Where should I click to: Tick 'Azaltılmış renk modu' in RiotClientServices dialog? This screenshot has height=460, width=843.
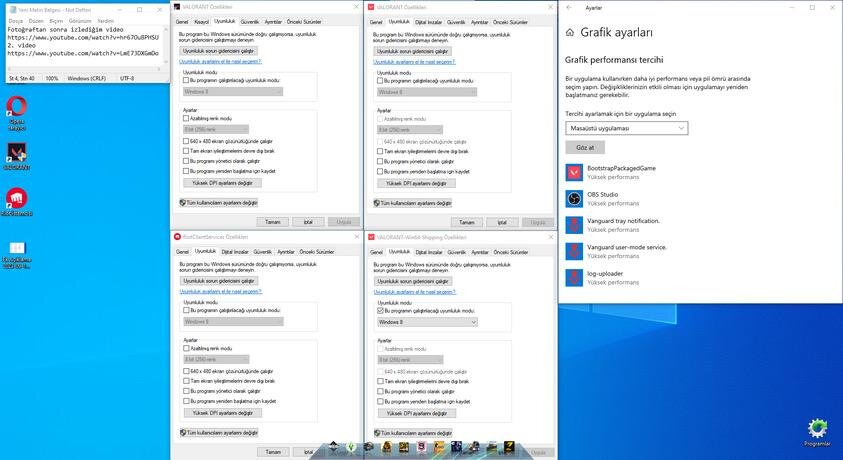pyautogui.click(x=187, y=348)
